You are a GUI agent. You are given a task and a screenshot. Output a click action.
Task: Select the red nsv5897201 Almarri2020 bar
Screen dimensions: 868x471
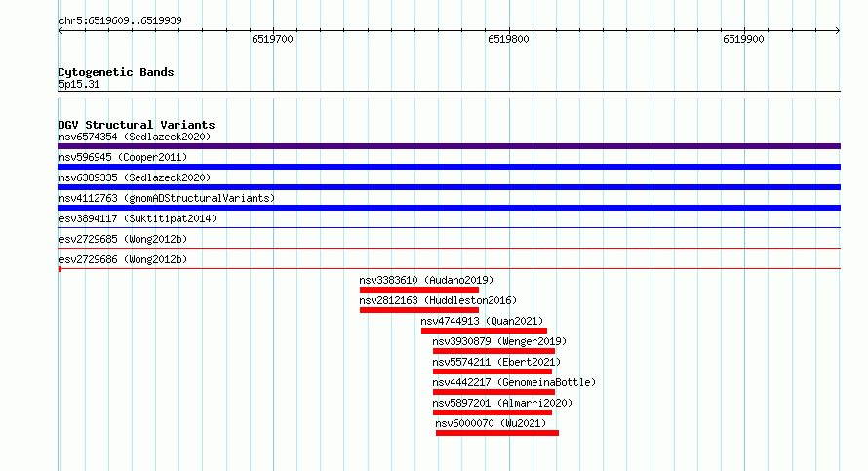point(493,412)
